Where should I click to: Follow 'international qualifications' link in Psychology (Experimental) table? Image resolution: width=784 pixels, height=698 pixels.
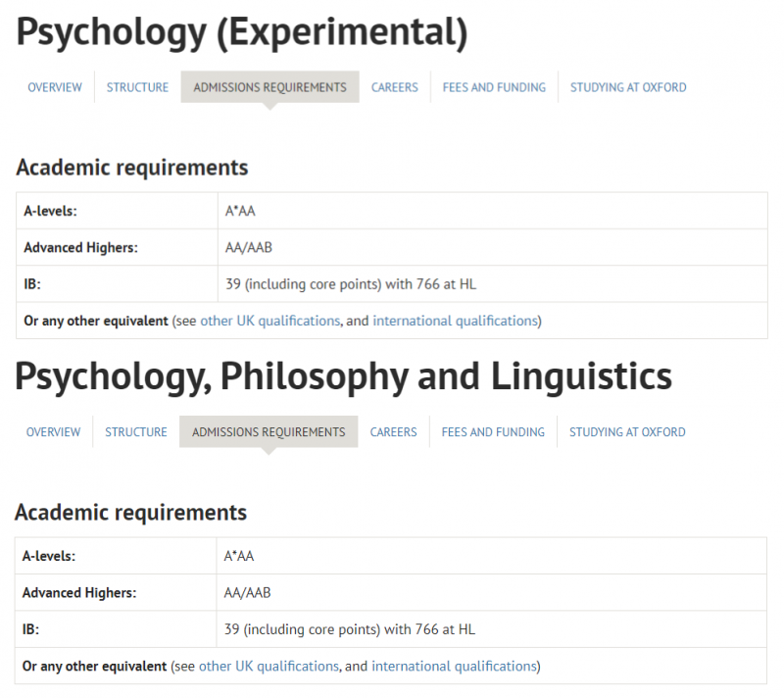pos(455,321)
